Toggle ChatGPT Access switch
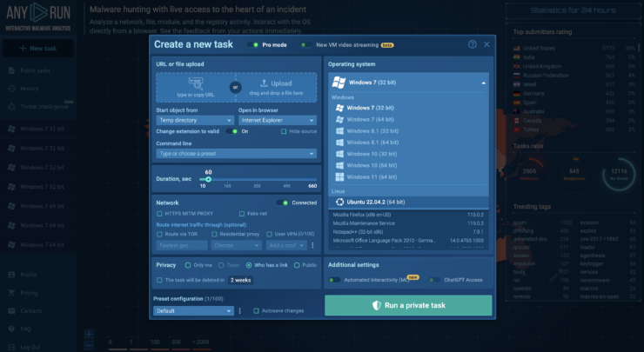 (434, 280)
